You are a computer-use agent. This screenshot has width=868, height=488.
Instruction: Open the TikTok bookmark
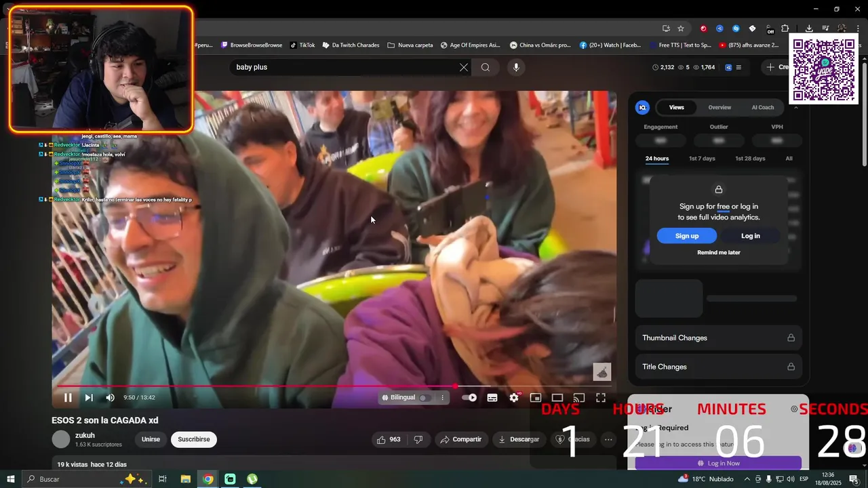[302, 45]
